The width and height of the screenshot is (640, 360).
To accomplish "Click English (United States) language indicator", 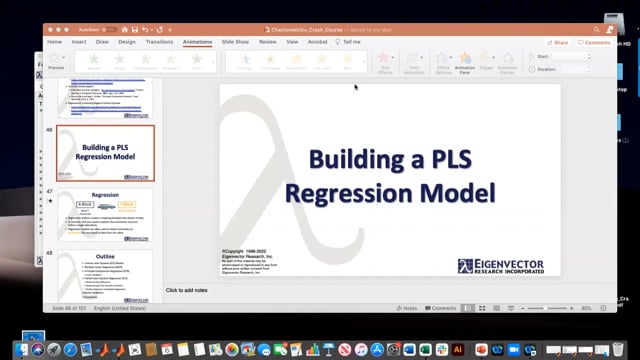I will coord(120,308).
